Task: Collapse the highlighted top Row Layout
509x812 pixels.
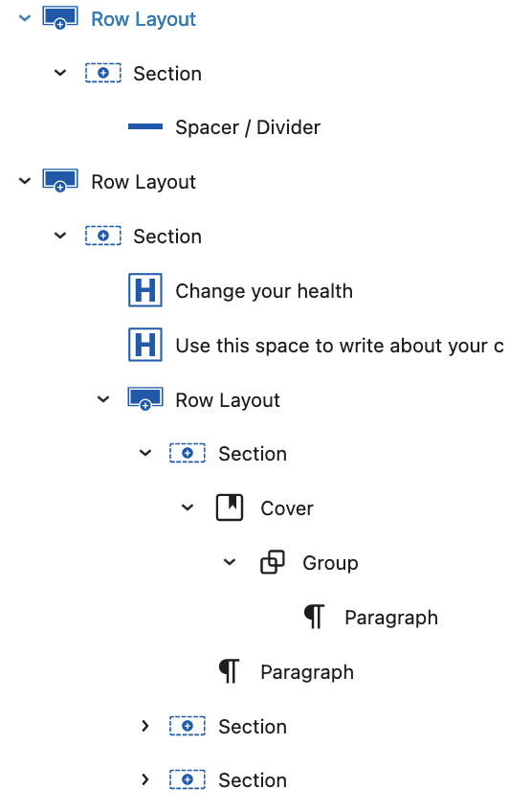Action: pyautogui.click(x=25, y=18)
